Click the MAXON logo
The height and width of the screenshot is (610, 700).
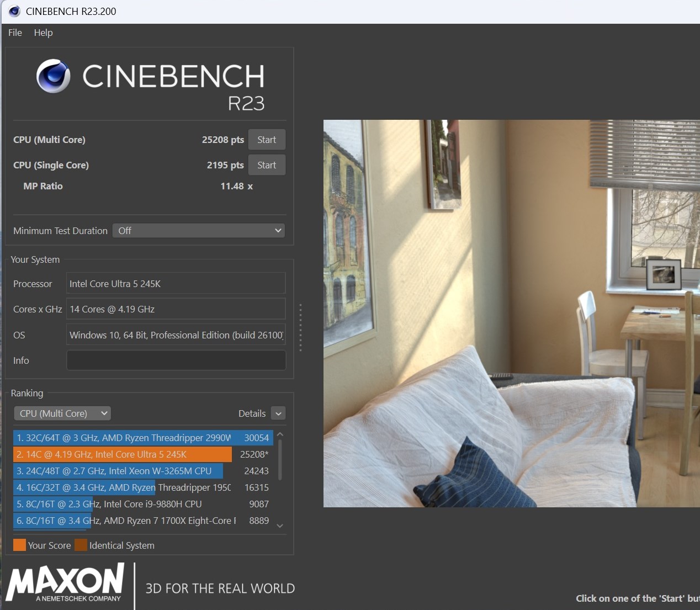coord(65,582)
